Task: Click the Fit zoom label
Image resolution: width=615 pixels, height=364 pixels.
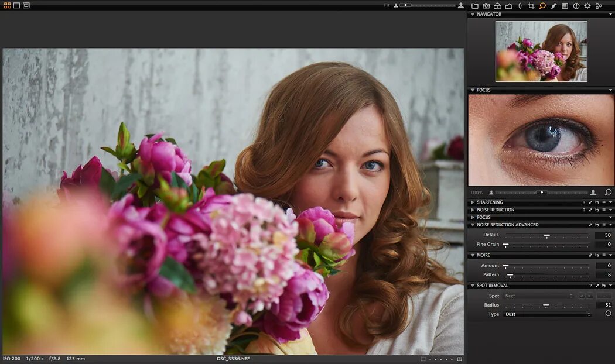Action: click(387, 5)
